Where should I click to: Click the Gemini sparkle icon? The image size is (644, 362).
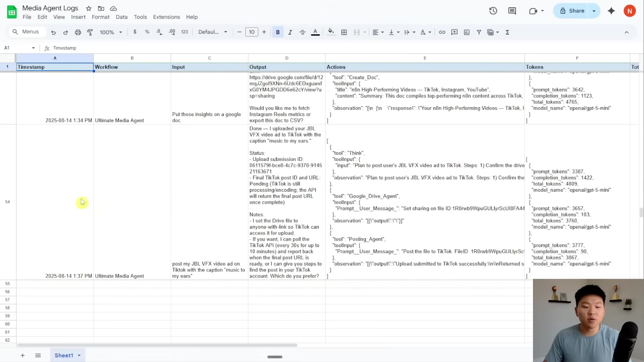[x=611, y=11]
